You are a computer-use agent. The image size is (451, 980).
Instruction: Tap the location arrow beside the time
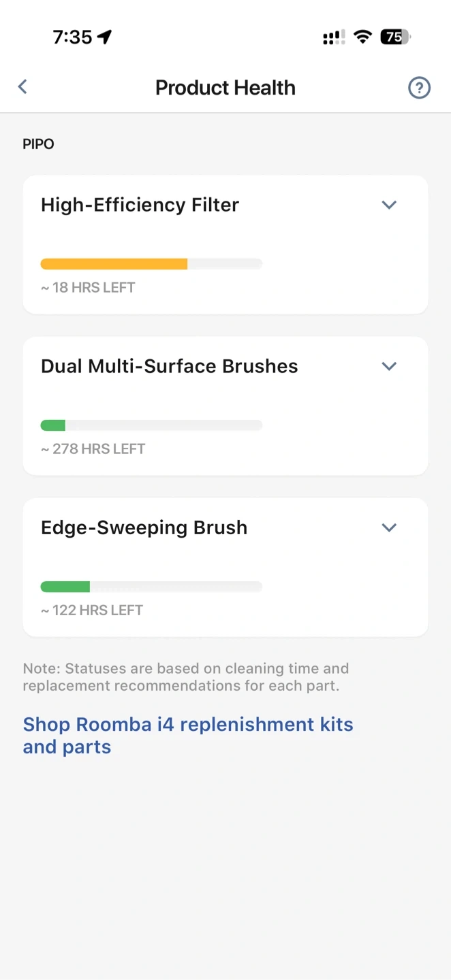tap(104, 37)
